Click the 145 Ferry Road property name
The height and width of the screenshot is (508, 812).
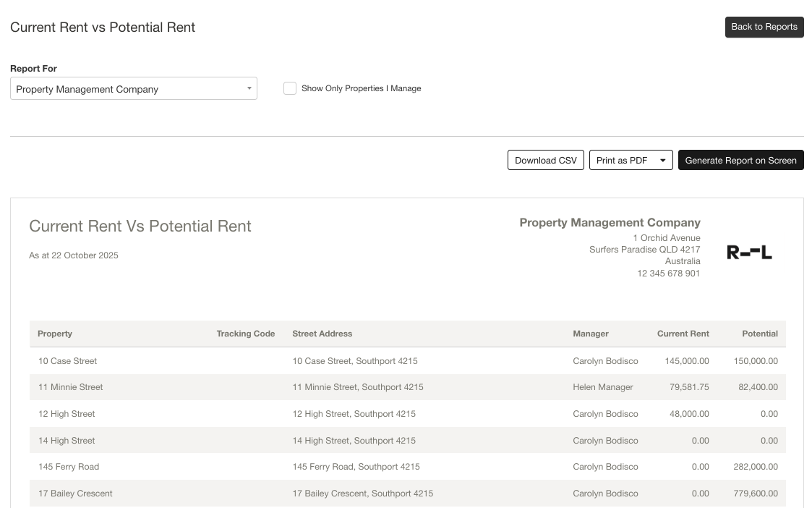click(69, 467)
